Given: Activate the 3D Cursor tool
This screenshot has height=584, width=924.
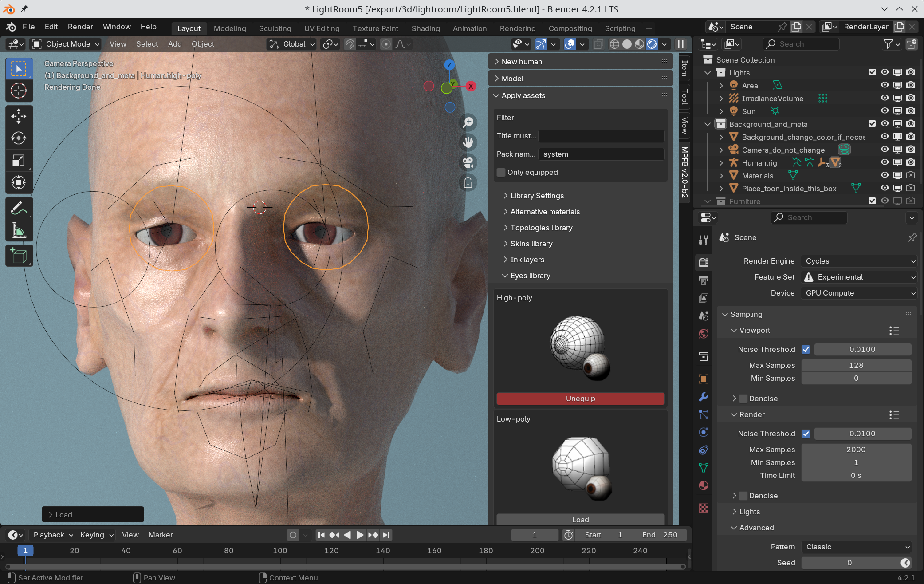Looking at the screenshot, I should tap(19, 91).
